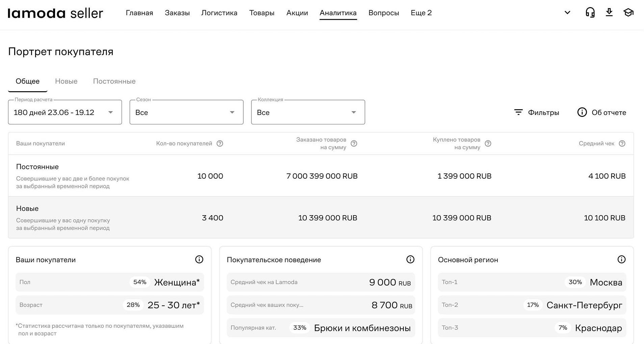Open info icon on Ваши покупатели card
Screen dimensions: 644x344
199,260
